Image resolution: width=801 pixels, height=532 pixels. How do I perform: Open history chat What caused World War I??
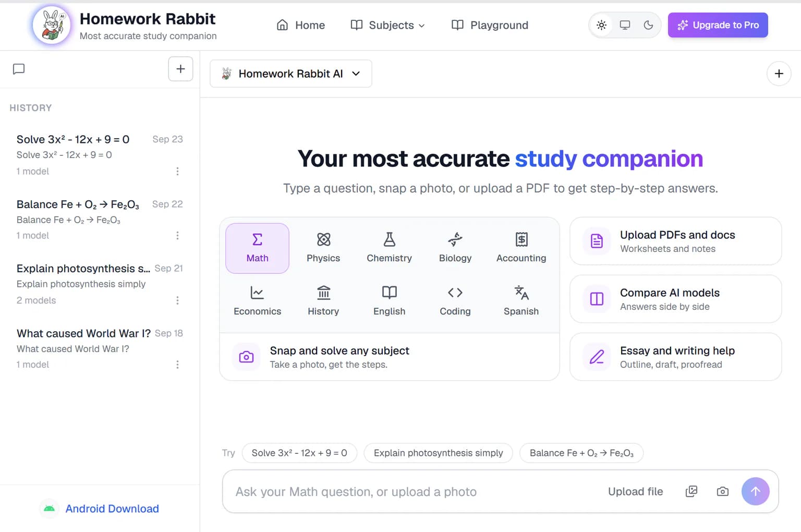[100, 348]
